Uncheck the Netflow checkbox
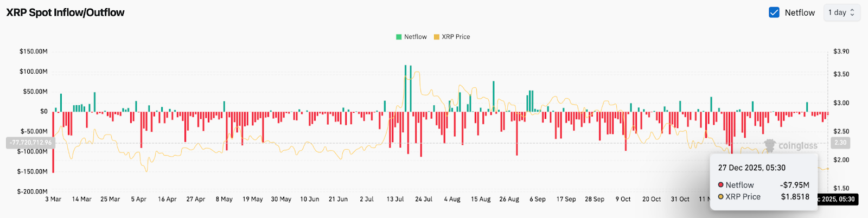This screenshot has width=868, height=218. tap(774, 12)
